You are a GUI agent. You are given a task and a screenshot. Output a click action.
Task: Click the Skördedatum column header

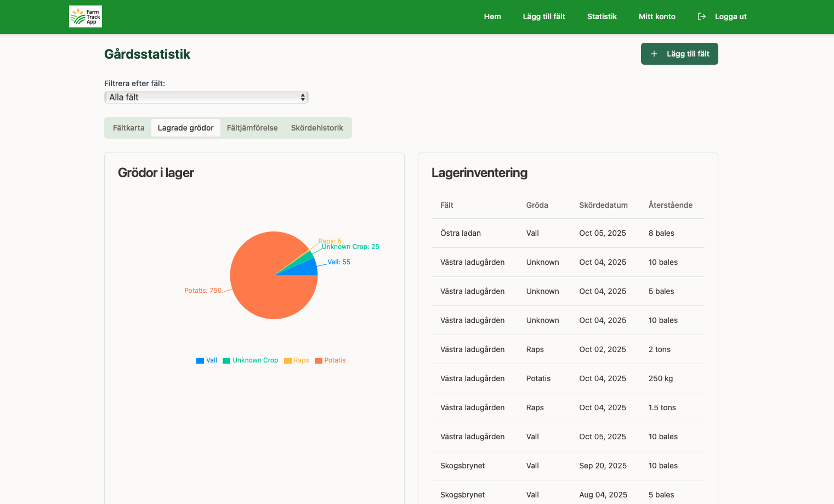tap(604, 205)
